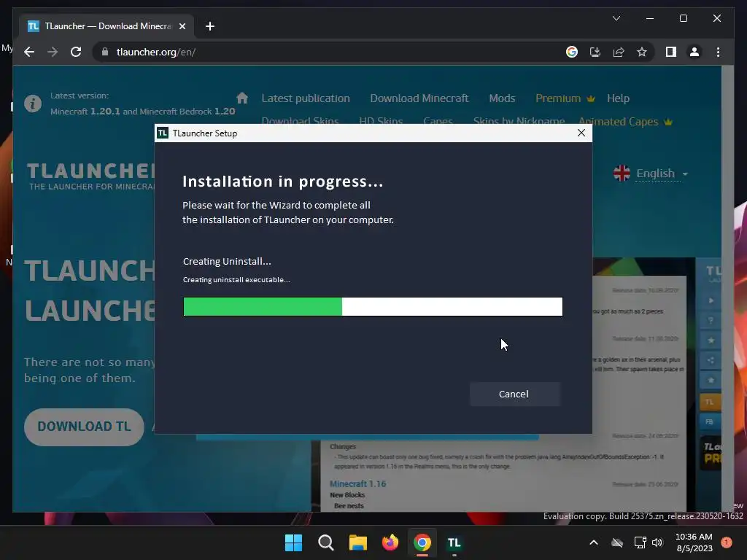This screenshot has width=747, height=560.
Task: Open Chrome from taskbar
Action: 422,542
